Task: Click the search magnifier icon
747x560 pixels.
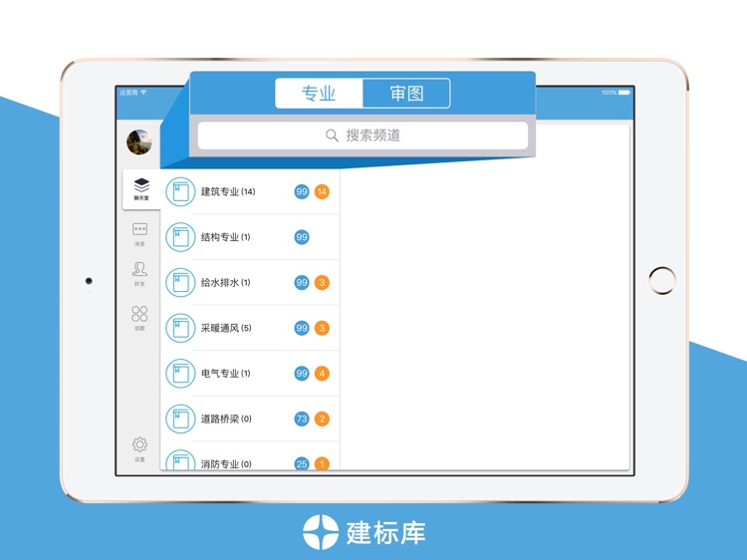Action: click(x=332, y=136)
